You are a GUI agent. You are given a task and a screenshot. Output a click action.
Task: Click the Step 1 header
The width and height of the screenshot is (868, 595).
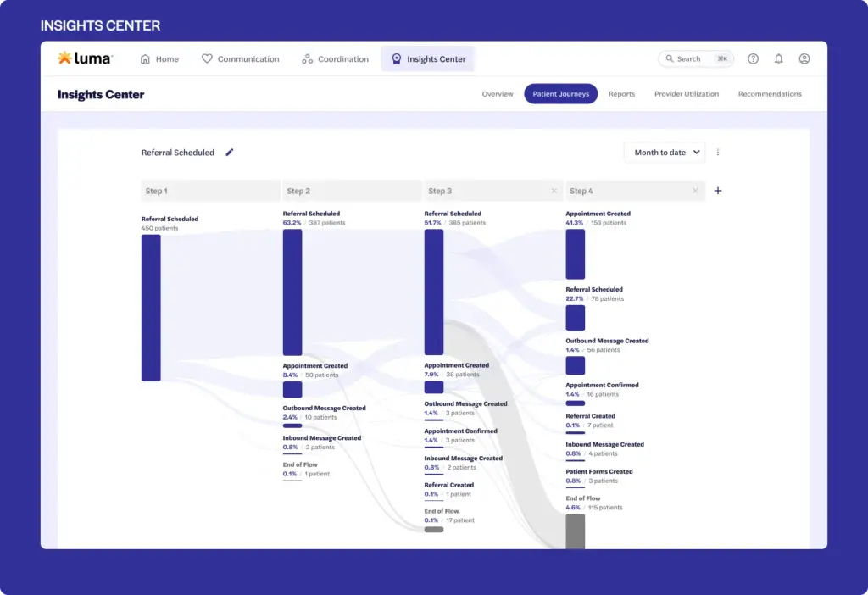pyautogui.click(x=210, y=191)
